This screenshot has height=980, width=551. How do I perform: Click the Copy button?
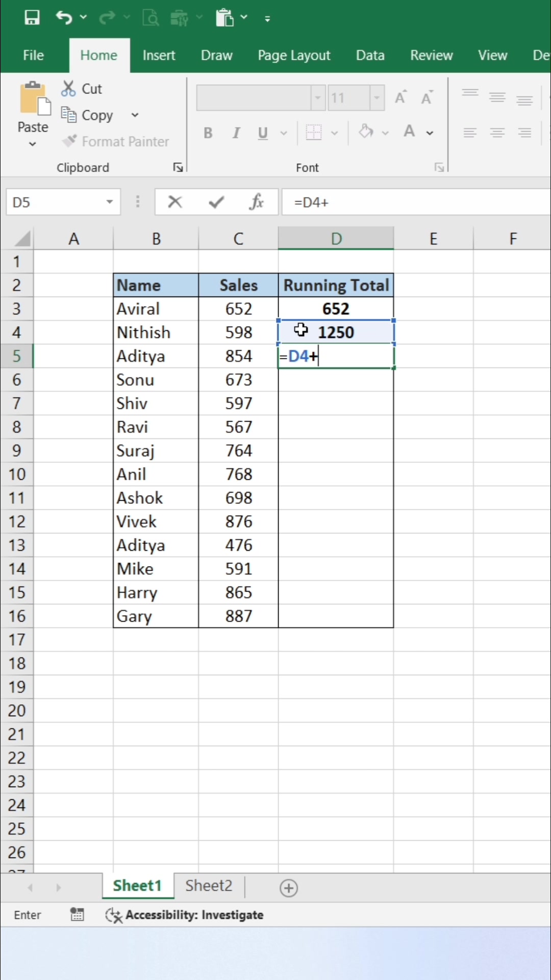[x=87, y=115]
